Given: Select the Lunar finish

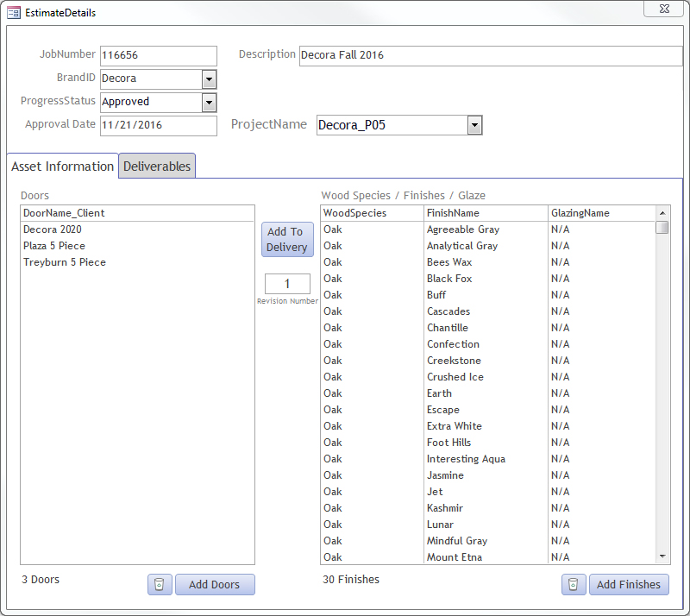Looking at the screenshot, I should click(x=488, y=524).
